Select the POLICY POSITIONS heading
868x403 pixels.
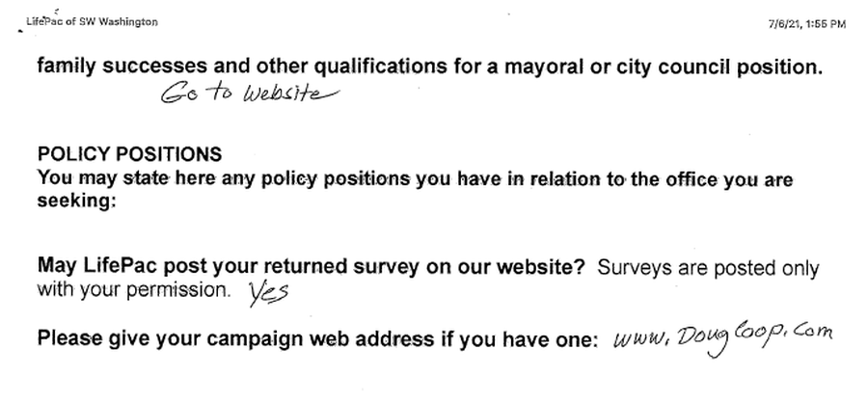coord(129,154)
